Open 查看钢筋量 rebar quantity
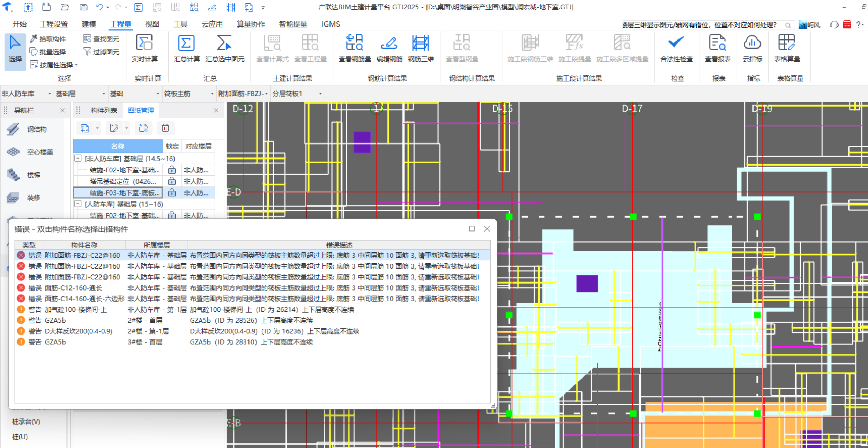The height and width of the screenshot is (448, 868). [x=355, y=49]
